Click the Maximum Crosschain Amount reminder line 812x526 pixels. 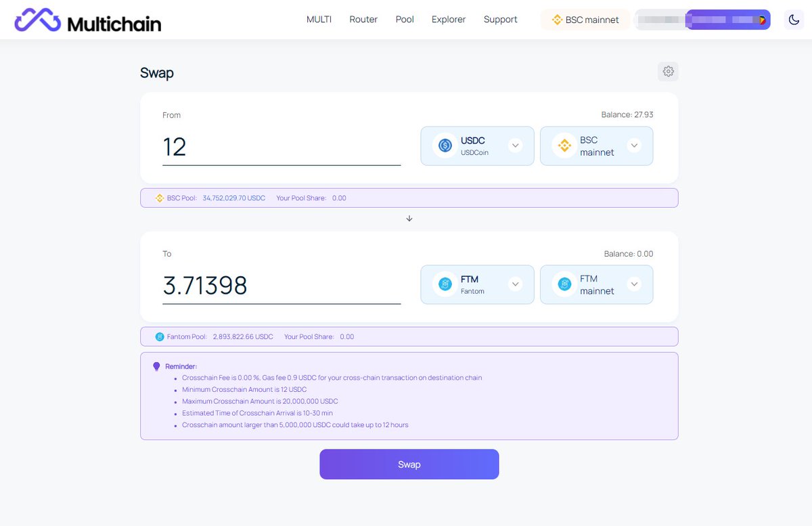[x=260, y=401]
